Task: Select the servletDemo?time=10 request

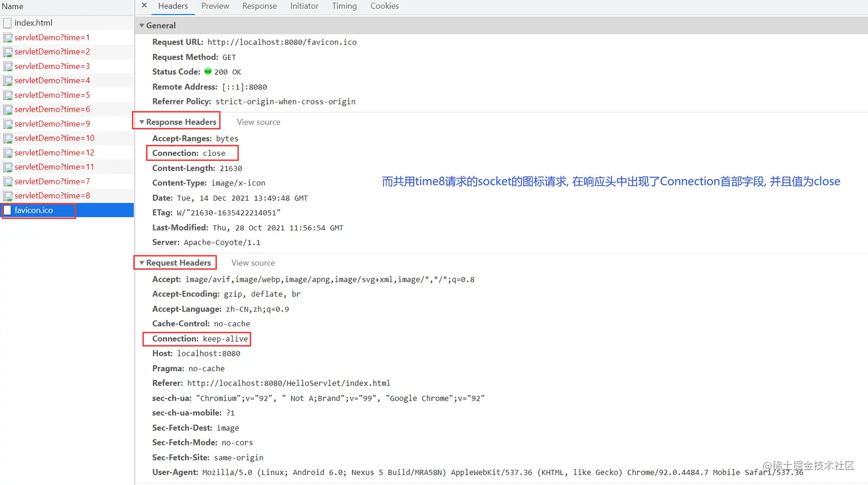Action: click(67, 138)
